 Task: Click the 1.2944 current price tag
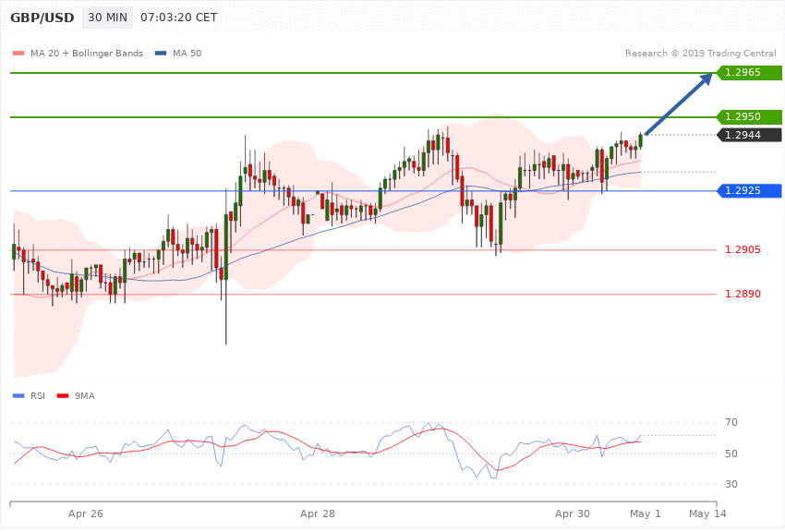749,135
